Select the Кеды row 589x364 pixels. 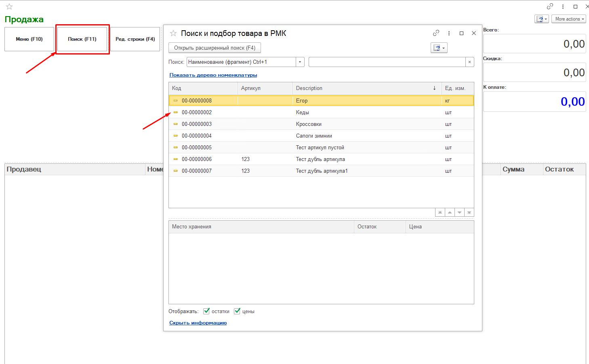click(321, 112)
